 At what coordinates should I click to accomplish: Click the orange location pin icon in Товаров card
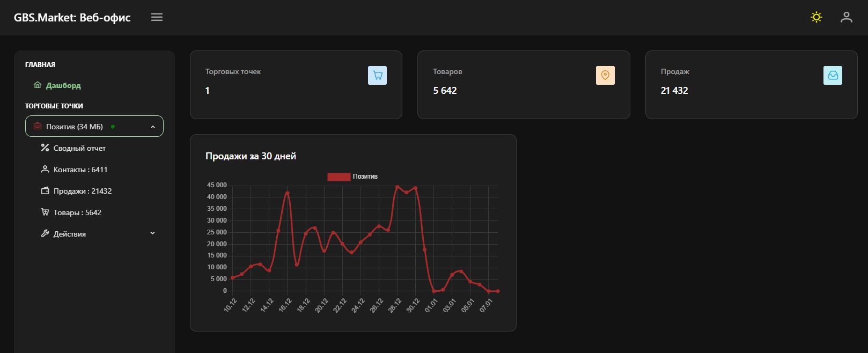605,76
